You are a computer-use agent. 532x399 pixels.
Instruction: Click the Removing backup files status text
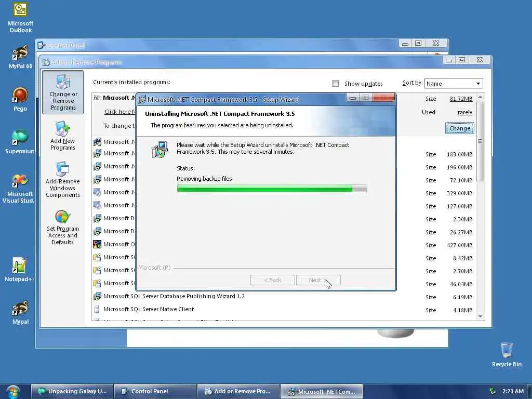coord(204,179)
